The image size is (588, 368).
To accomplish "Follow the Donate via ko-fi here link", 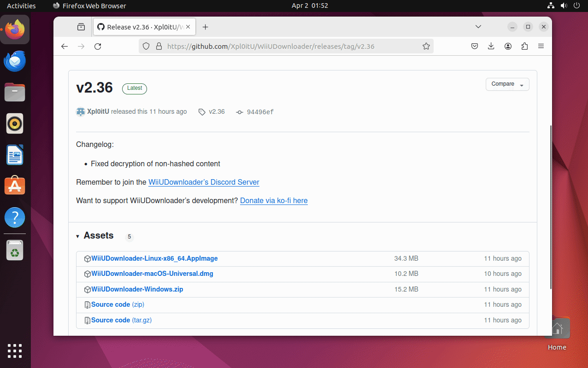I will 274,200.
